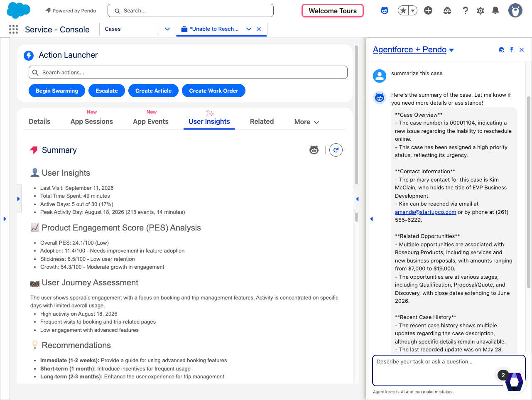Click the Escalate button

(107, 91)
